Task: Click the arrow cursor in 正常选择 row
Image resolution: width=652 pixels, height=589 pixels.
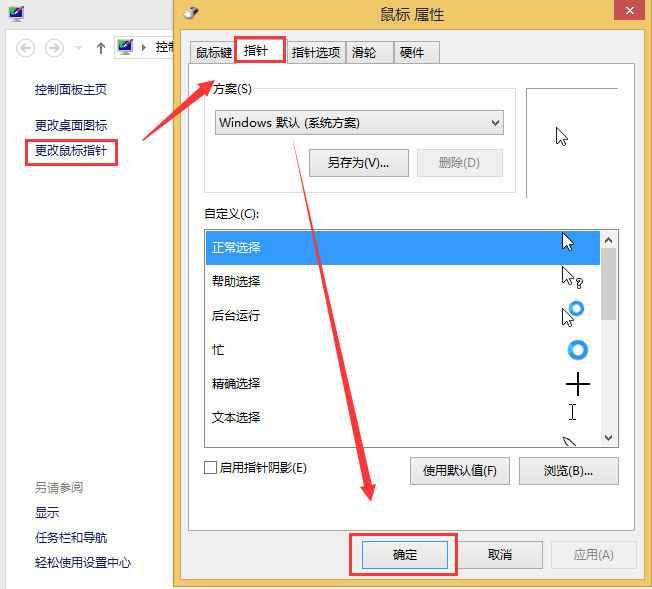Action: click(568, 242)
